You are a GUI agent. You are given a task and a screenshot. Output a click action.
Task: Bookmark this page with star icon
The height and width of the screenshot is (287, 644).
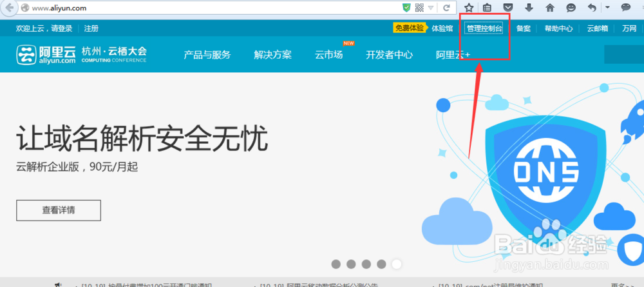tap(469, 8)
